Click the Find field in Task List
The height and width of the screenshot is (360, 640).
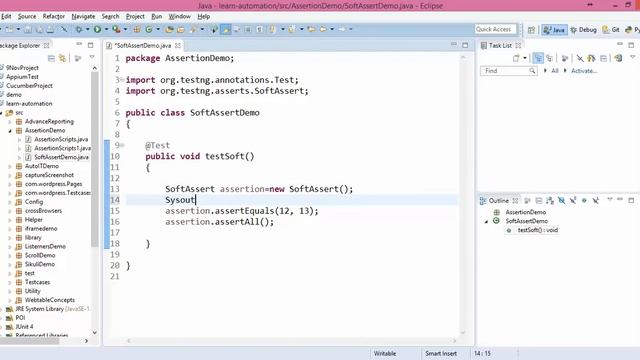pyautogui.click(x=509, y=71)
